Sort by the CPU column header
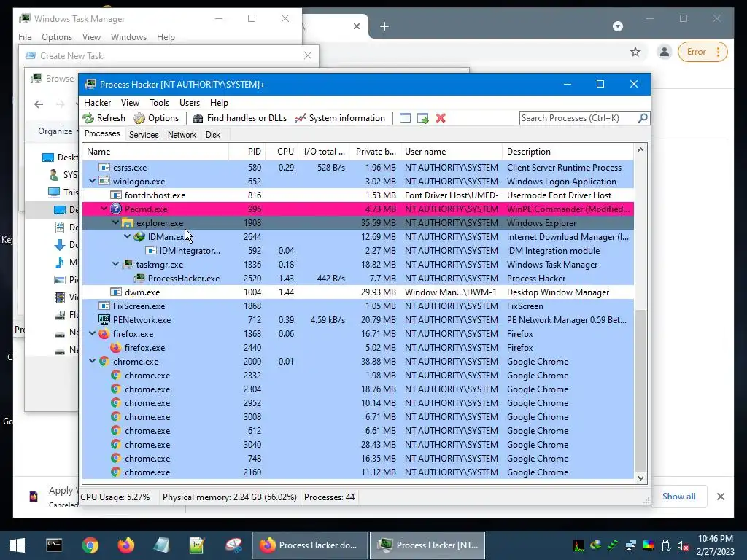The width and height of the screenshot is (747, 560). pos(282,152)
